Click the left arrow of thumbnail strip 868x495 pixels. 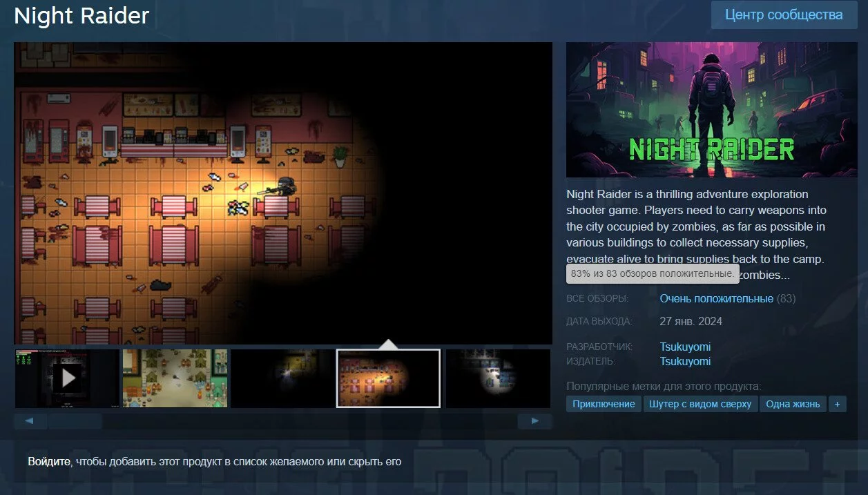pyautogui.click(x=30, y=421)
